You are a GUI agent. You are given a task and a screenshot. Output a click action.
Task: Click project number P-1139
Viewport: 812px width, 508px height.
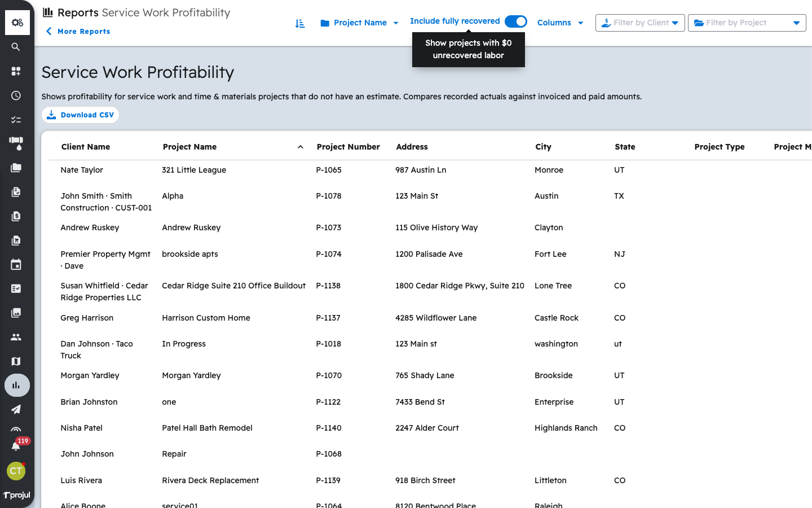tap(328, 480)
